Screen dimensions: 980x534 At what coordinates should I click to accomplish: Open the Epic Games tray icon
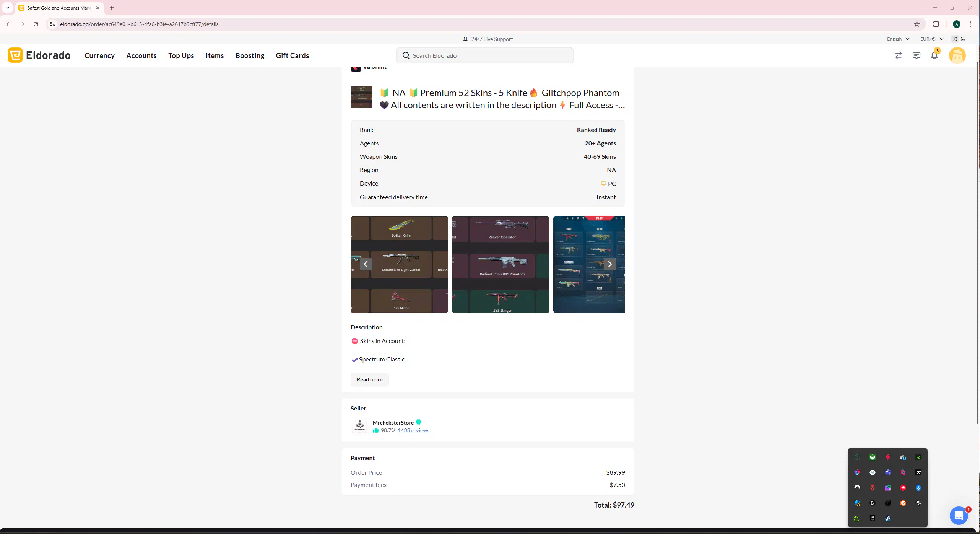pos(872,518)
